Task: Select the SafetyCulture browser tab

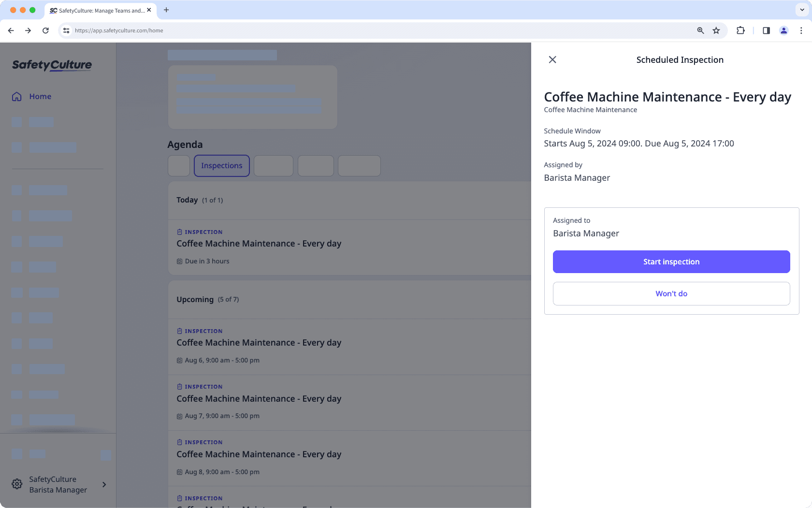Action: pyautogui.click(x=97, y=10)
